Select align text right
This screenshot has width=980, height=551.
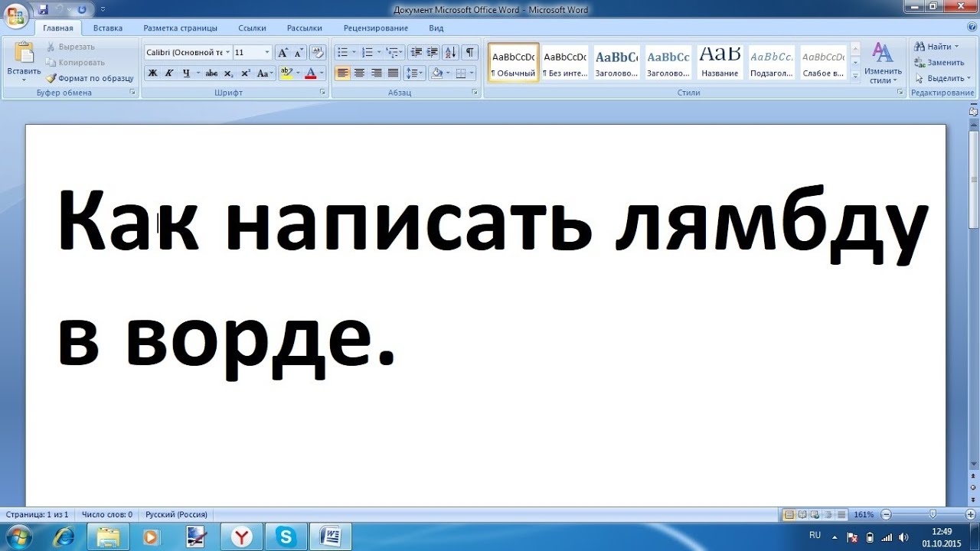pyautogui.click(x=376, y=73)
